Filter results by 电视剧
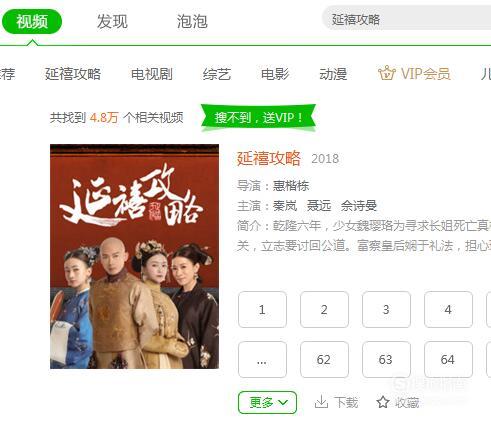This screenshot has height=430, width=491. (x=152, y=74)
